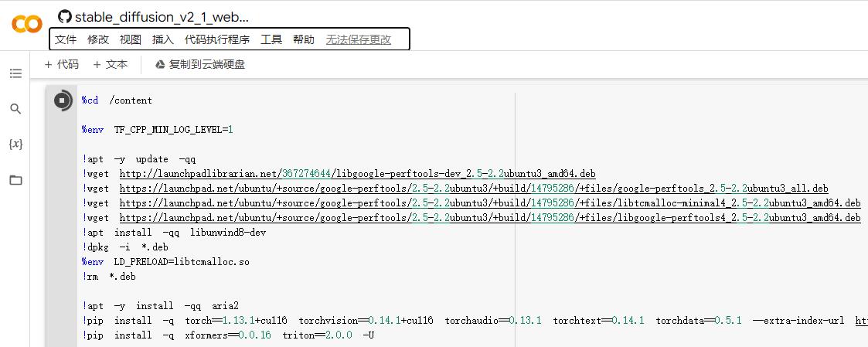Click 复制到云端硬盘 button
This screenshot has height=347, width=868.
[x=200, y=65]
